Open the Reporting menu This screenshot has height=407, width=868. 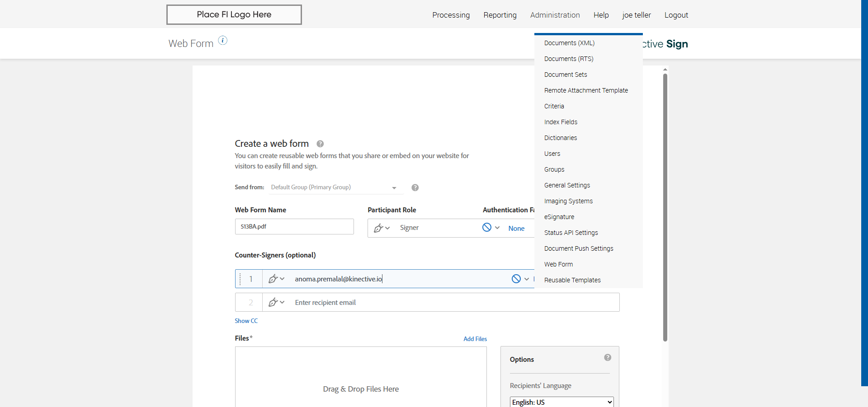click(500, 15)
